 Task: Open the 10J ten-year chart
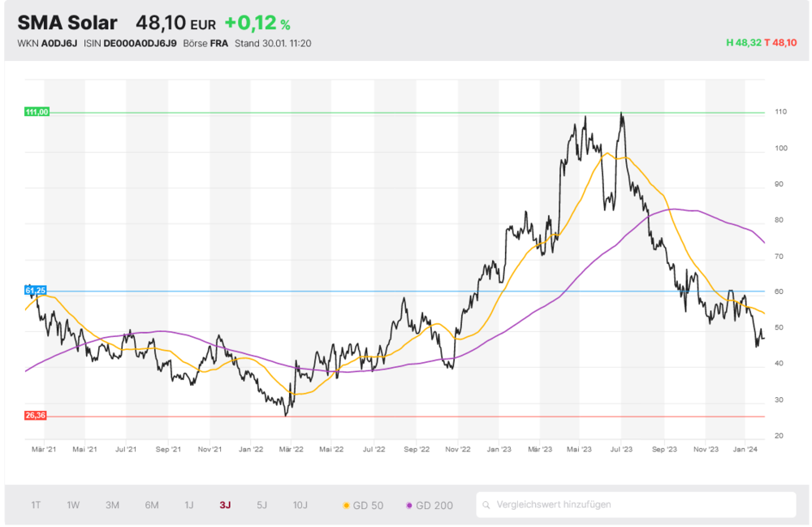(x=300, y=505)
